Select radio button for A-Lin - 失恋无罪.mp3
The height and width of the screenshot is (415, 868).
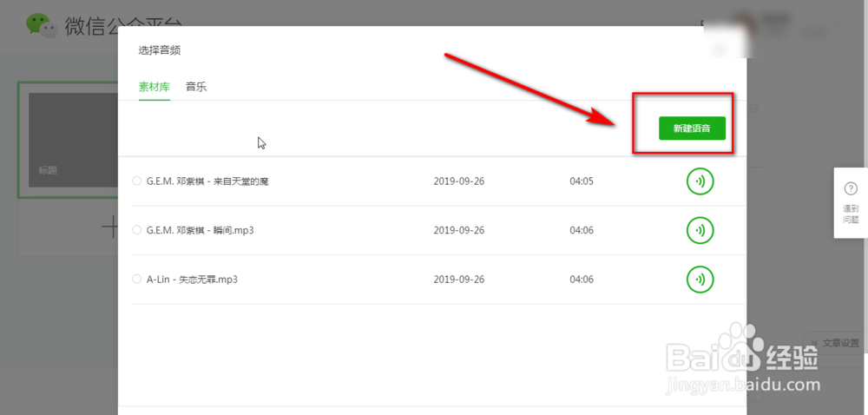[x=137, y=280]
